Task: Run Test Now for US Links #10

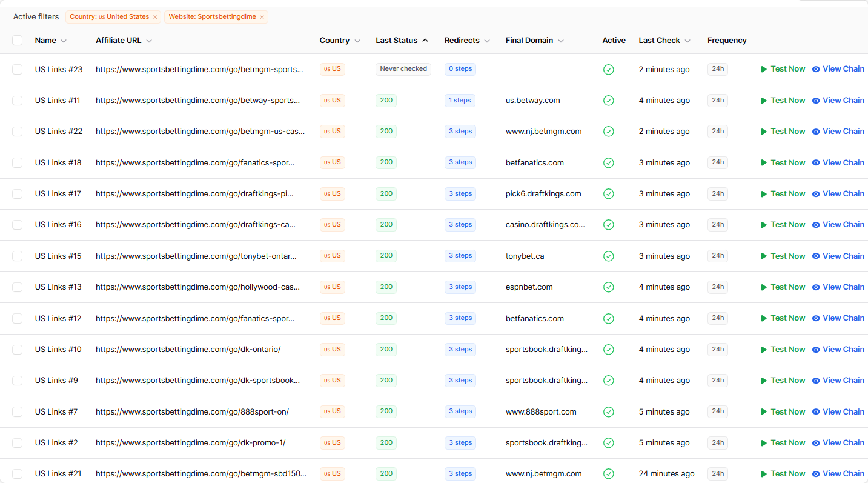Action: pos(783,350)
